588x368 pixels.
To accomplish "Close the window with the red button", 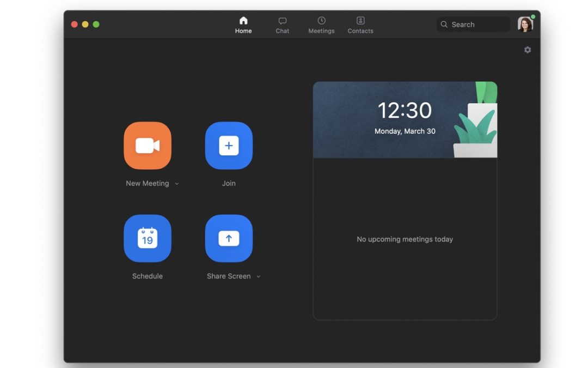I will click(74, 25).
